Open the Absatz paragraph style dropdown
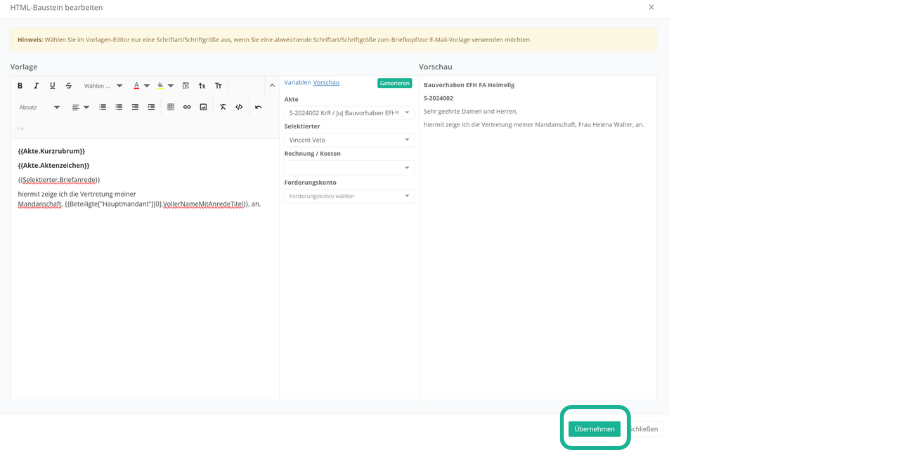Image resolution: width=900 pixels, height=450 pixels. point(39,107)
